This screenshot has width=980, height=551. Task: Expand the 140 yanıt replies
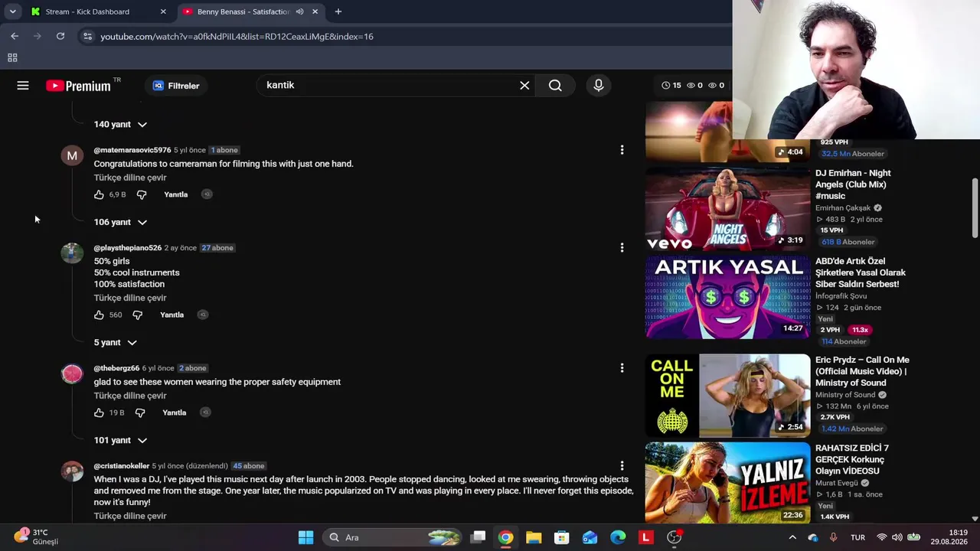120,124
